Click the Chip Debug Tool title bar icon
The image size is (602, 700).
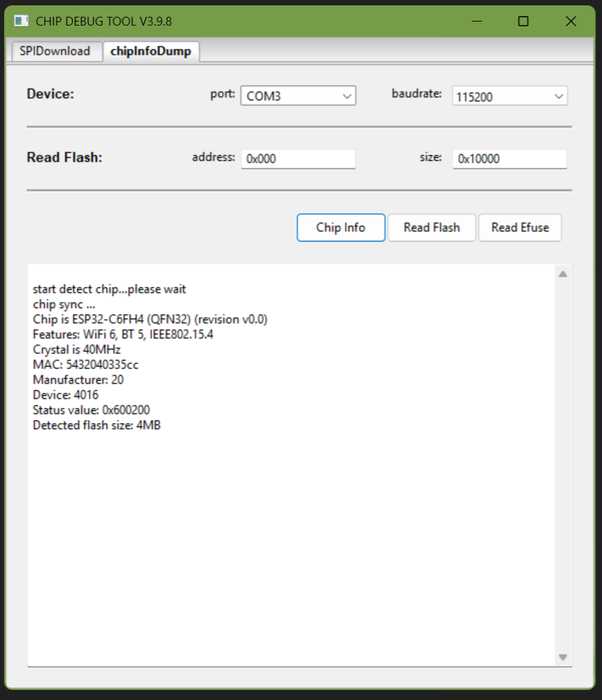(21, 21)
